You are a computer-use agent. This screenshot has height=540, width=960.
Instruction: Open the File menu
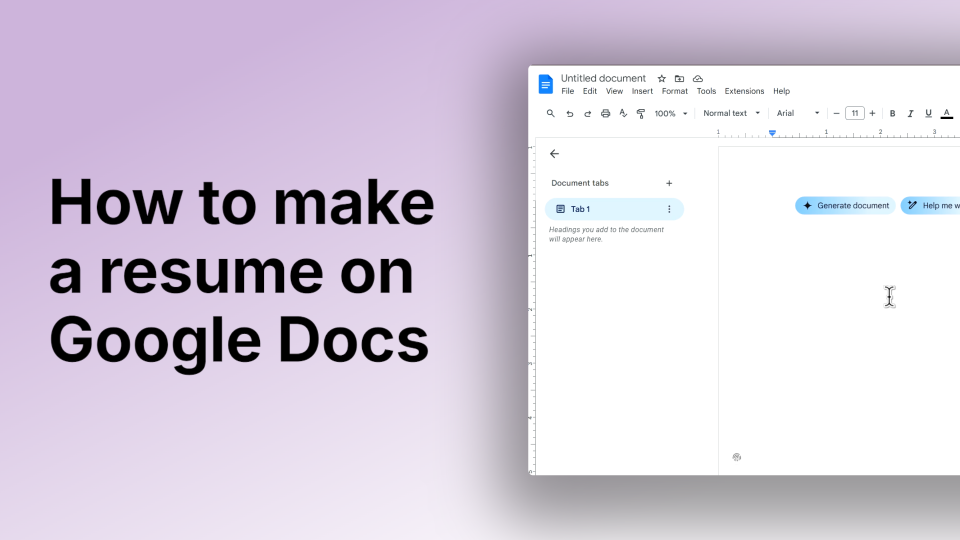[x=568, y=91]
